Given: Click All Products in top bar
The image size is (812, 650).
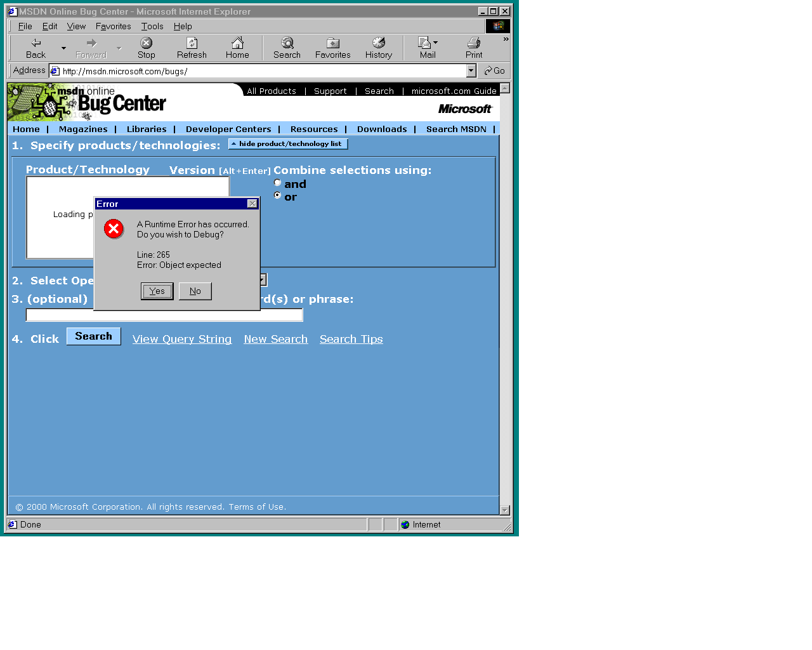Looking at the screenshot, I should point(272,91).
